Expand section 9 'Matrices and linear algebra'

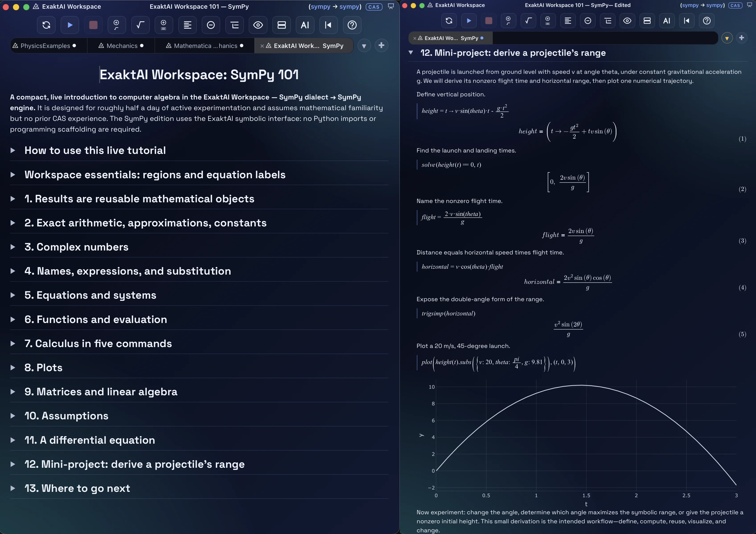pyautogui.click(x=13, y=392)
